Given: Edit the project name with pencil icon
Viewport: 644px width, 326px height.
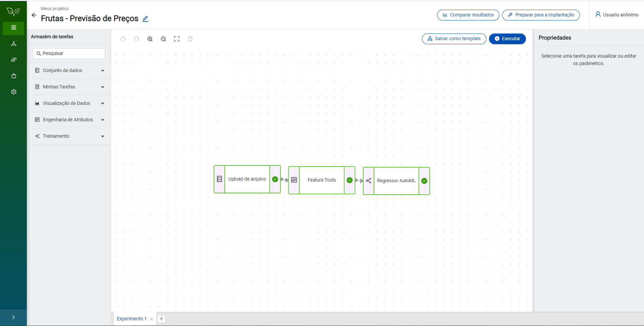Looking at the screenshot, I should (x=145, y=19).
